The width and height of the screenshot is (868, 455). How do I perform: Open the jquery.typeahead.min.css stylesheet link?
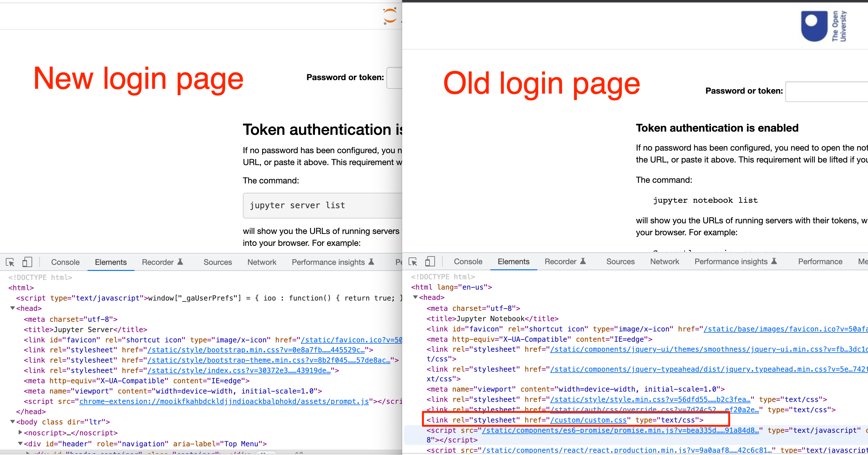pos(709,369)
